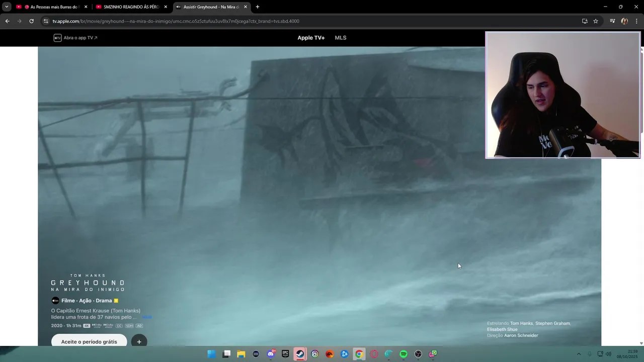Reload the current page
This screenshot has width=644, height=362.
point(31,21)
